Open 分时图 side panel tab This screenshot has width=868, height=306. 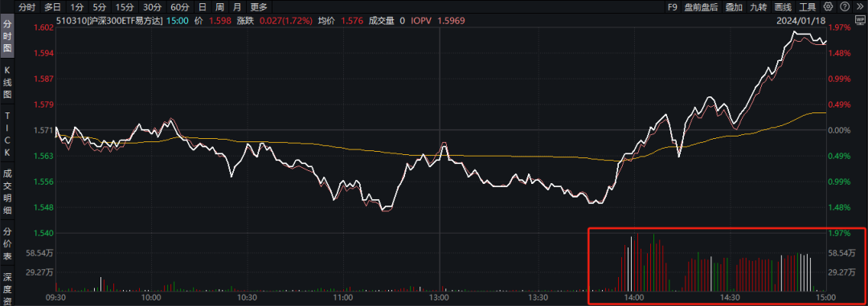point(7,36)
